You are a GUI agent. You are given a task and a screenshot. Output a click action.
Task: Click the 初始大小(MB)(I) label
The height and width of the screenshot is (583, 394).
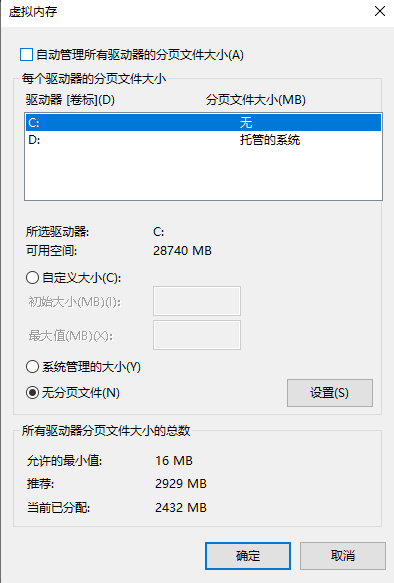point(75,302)
